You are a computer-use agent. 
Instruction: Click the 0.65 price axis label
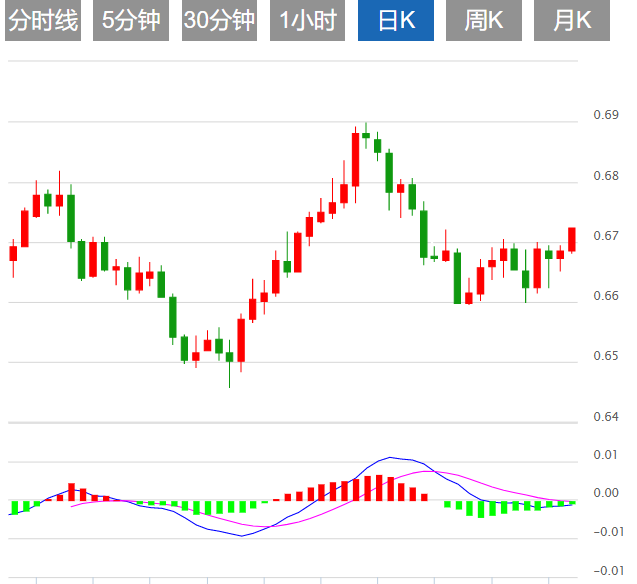(606, 356)
